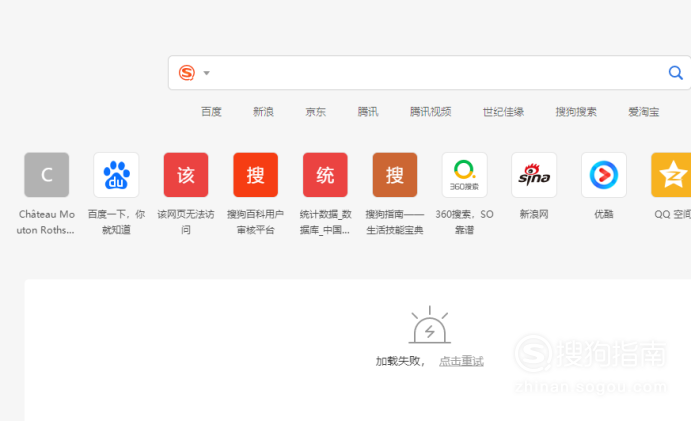Open the 爱淘宝 quick link
Image resolution: width=691 pixels, height=421 pixels.
click(643, 112)
